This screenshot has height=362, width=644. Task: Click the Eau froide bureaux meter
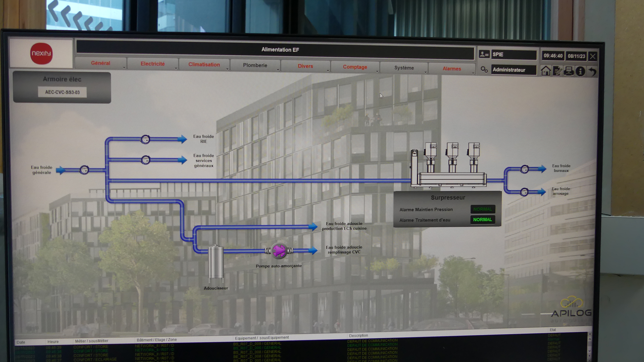[525, 169]
